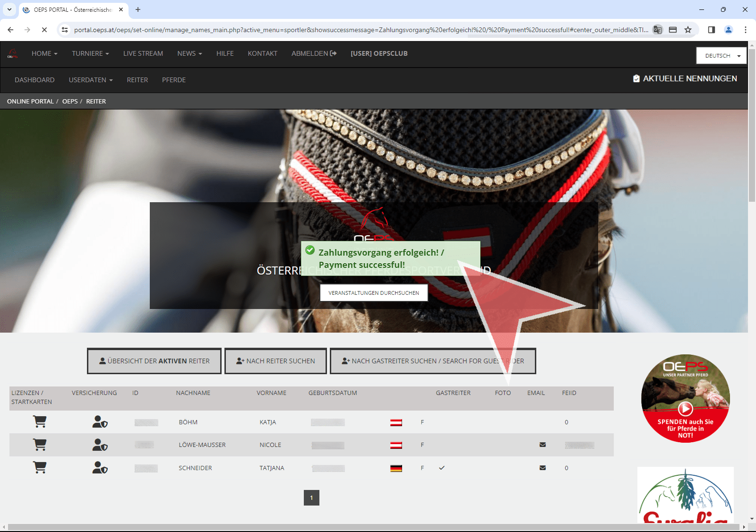Click shopping cart icon for Katja Böhm
Image resolution: width=756 pixels, height=532 pixels.
click(40, 422)
